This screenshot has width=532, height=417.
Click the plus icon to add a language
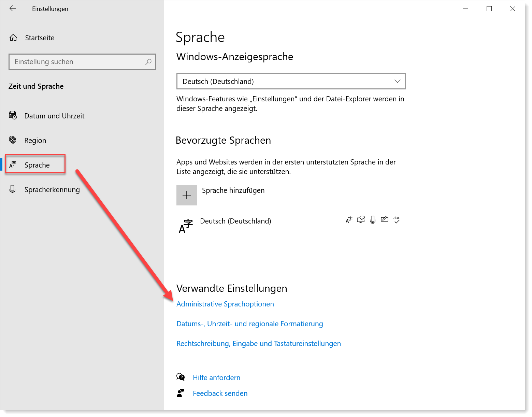pos(187,195)
